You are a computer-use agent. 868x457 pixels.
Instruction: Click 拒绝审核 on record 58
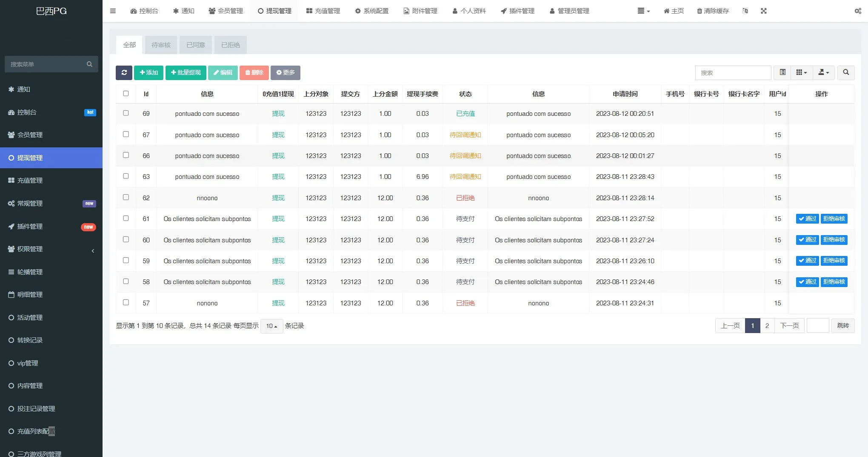pos(834,282)
